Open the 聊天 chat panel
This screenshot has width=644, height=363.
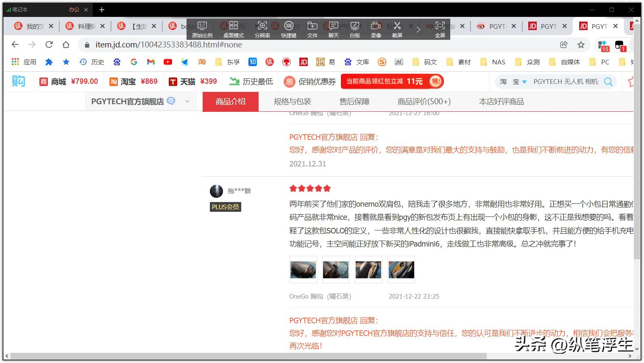[333, 30]
